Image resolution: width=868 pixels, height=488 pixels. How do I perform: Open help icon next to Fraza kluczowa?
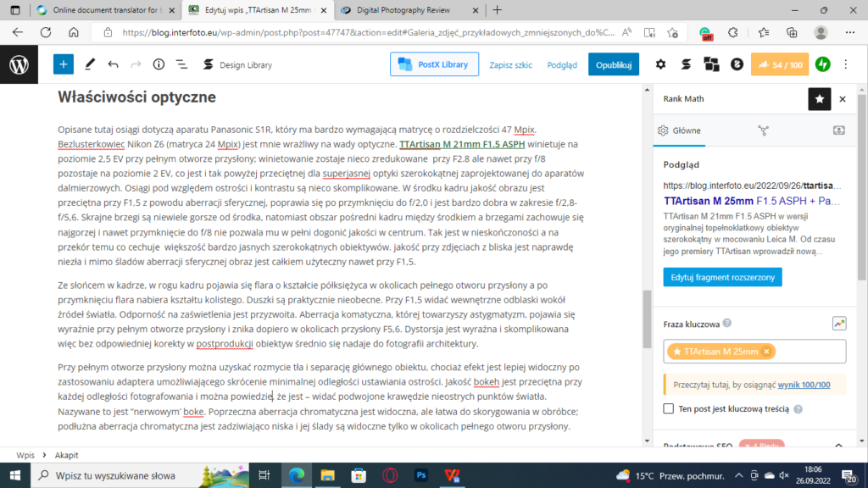click(726, 323)
